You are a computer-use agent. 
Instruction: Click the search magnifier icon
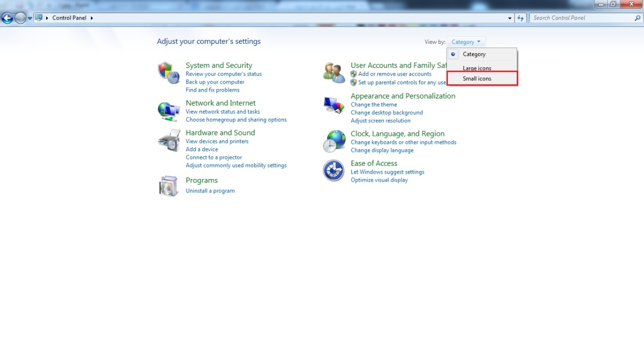tap(637, 18)
